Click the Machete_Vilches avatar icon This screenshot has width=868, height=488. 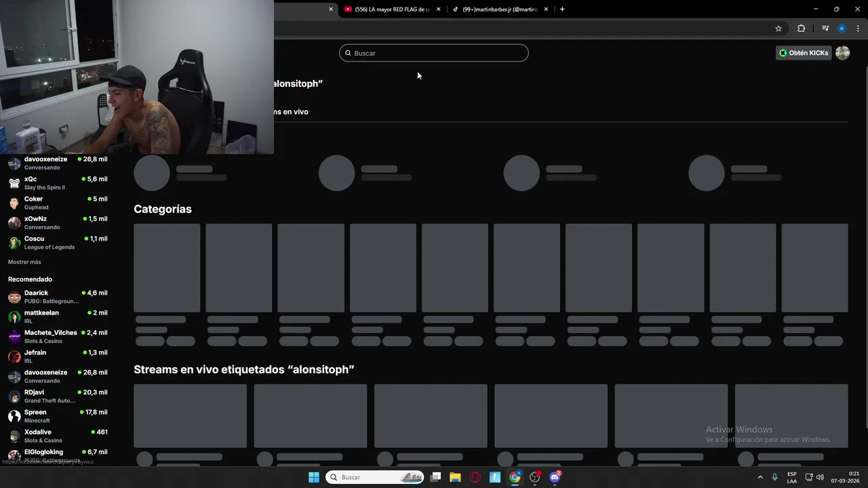[14, 336]
